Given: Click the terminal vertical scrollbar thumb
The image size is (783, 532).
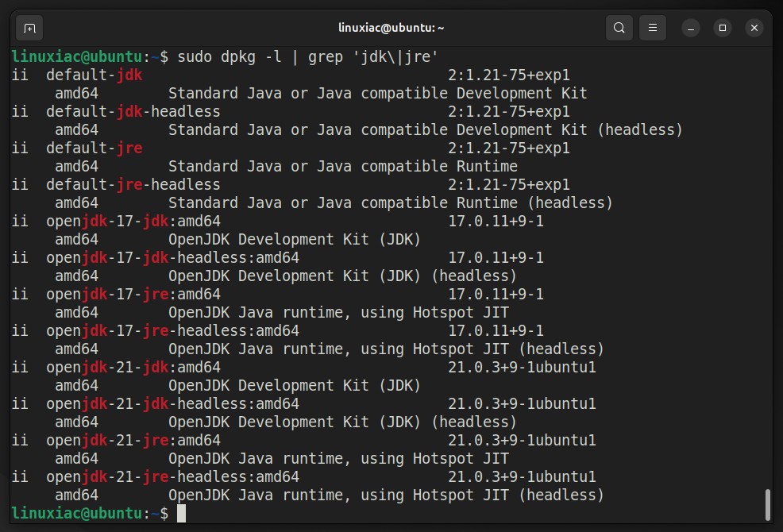Looking at the screenshot, I should pyautogui.click(x=768, y=504).
